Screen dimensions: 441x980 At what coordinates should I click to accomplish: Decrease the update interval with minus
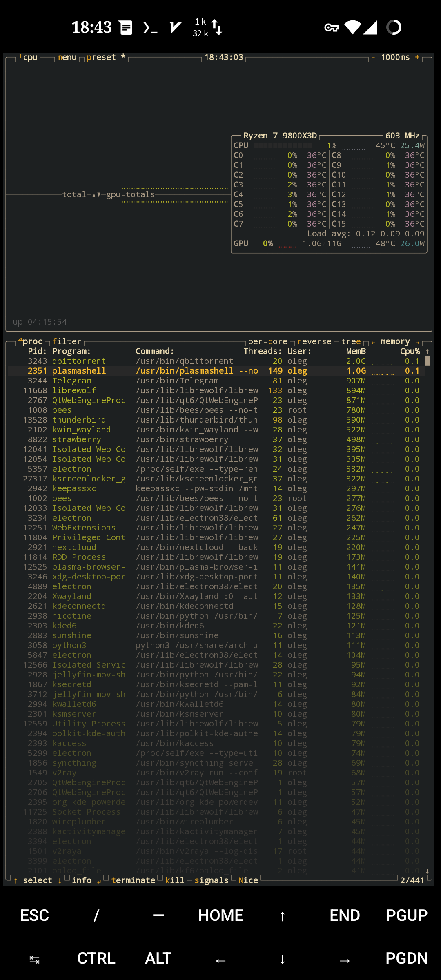point(373,57)
